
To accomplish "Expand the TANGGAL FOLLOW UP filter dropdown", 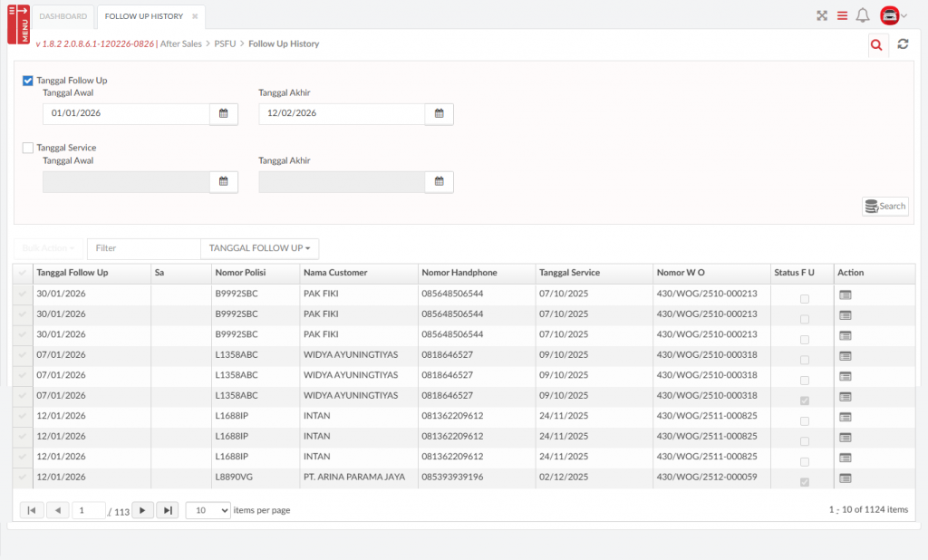I will pos(259,248).
